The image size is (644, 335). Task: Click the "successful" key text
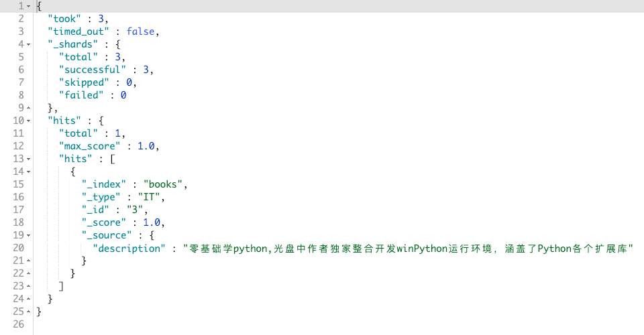[93, 70]
